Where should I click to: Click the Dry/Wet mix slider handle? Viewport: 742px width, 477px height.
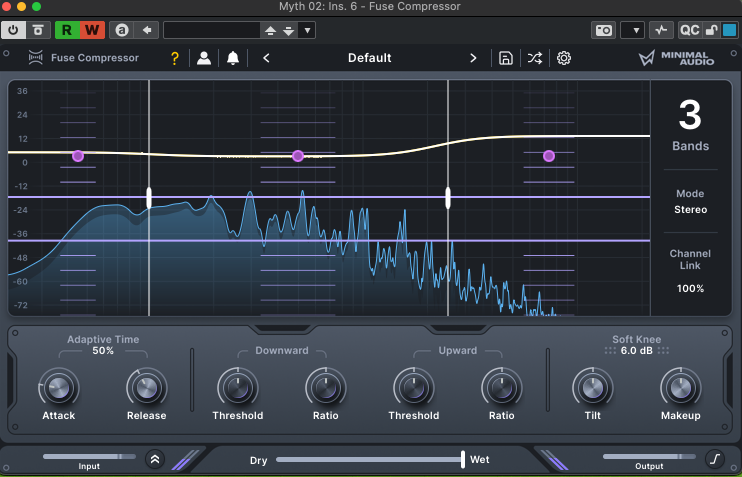463,459
